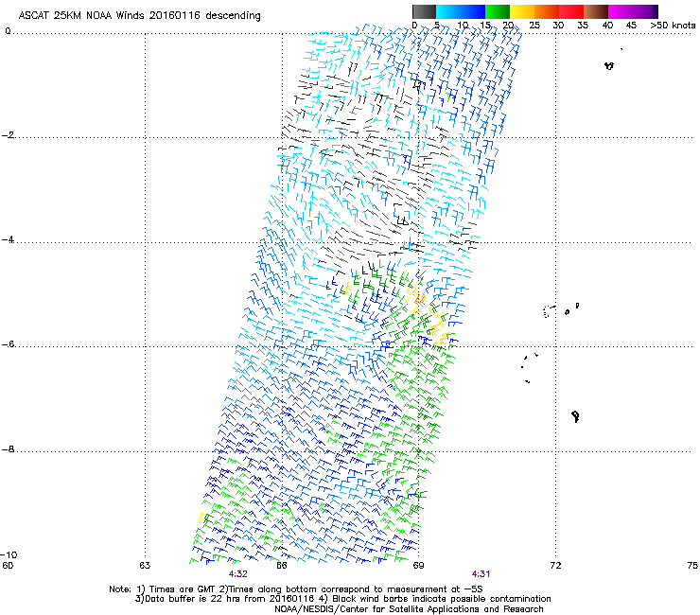The image size is (700, 615).
Task: Click longitude axis label 75
Action: pyautogui.click(x=692, y=566)
